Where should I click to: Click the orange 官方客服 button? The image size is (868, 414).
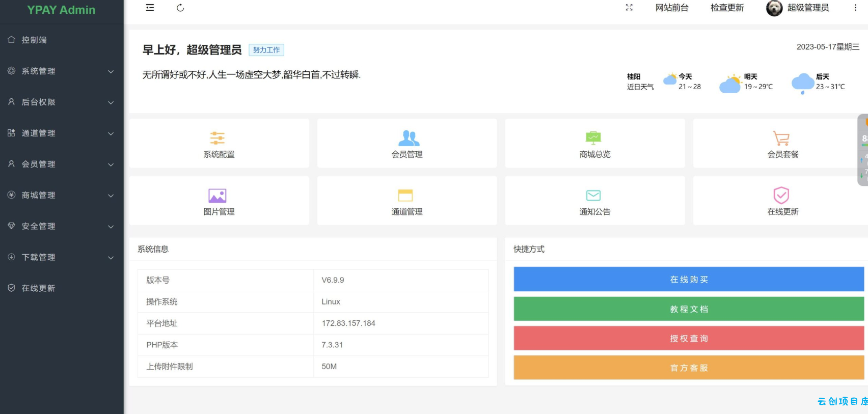(689, 368)
